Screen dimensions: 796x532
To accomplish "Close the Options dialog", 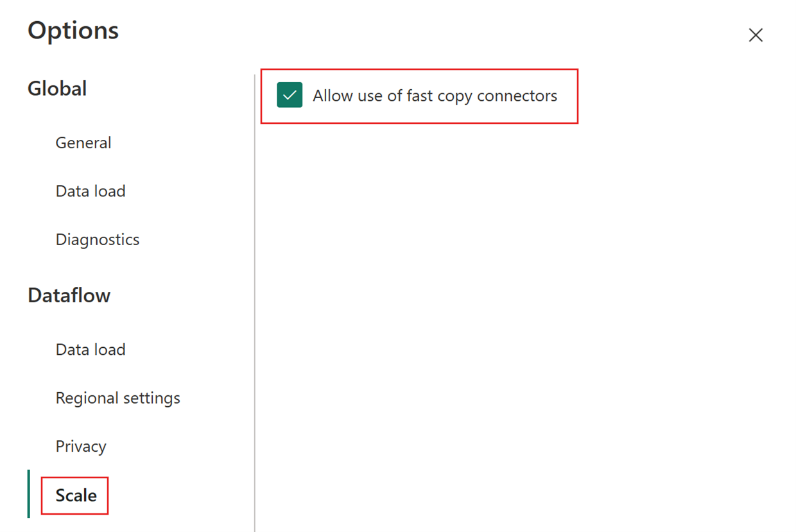I will (x=756, y=35).
